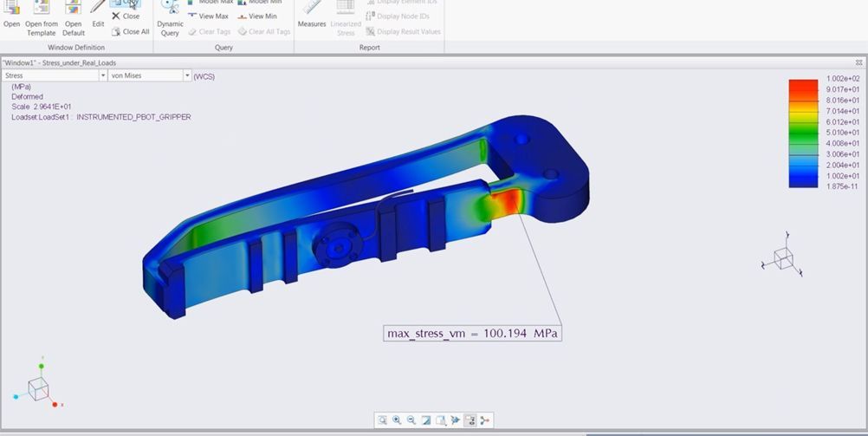Image resolution: width=868 pixels, height=436 pixels.
Task: Click the red swatch in legend
Action: tap(803, 85)
